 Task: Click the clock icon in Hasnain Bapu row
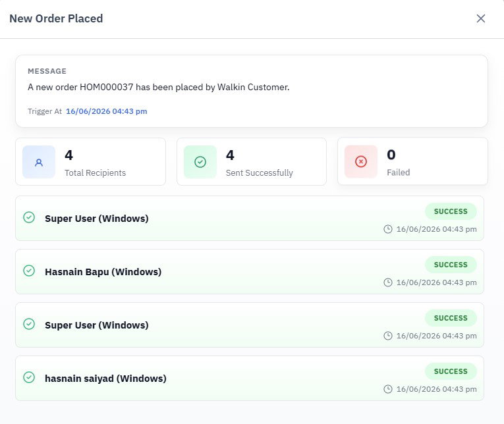coord(388,282)
